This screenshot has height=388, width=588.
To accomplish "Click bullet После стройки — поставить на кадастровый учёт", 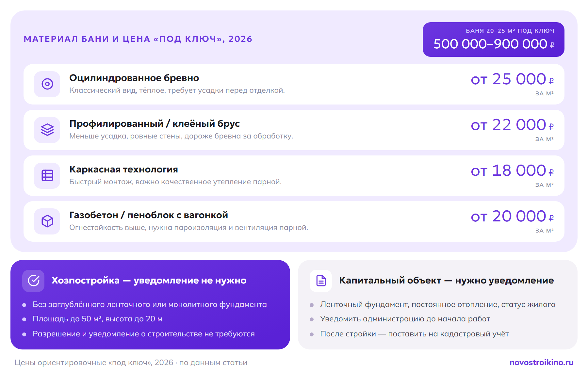I will pyautogui.click(x=415, y=334).
